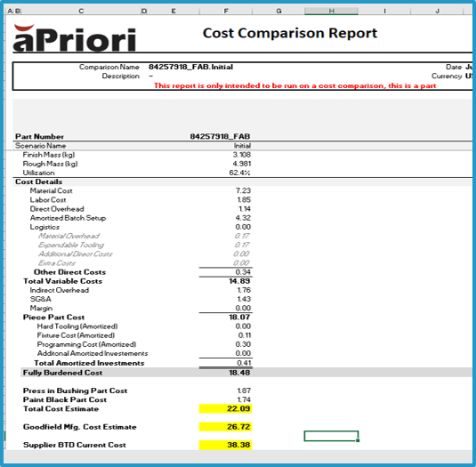Screen dimensions: 476x467
Task: Select the Fully Burdened Cost value 18.48
Action: tap(226, 373)
